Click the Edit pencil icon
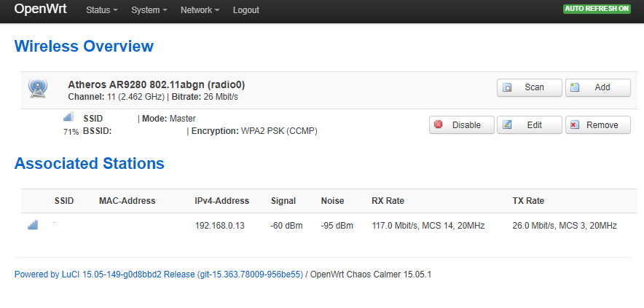This screenshot has height=308, width=644. pos(507,125)
